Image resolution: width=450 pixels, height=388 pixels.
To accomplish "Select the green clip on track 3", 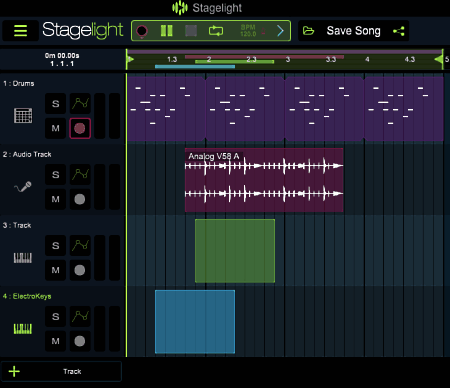I will pos(235,251).
